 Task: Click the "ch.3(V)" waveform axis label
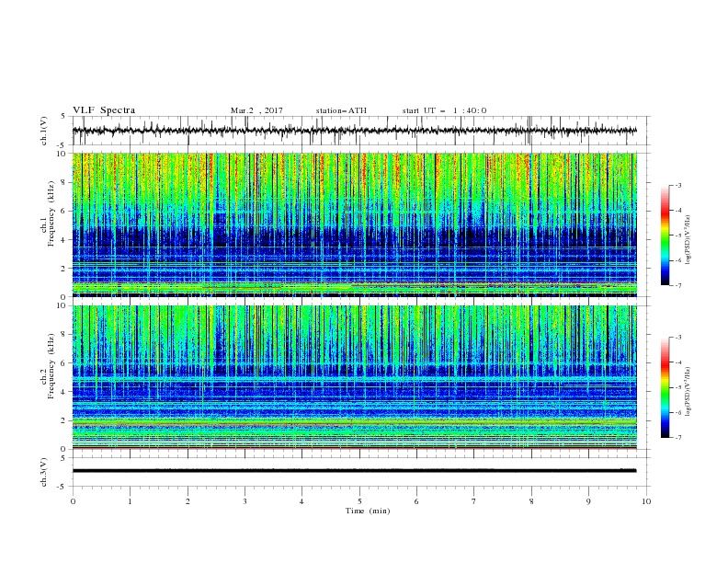44,472
